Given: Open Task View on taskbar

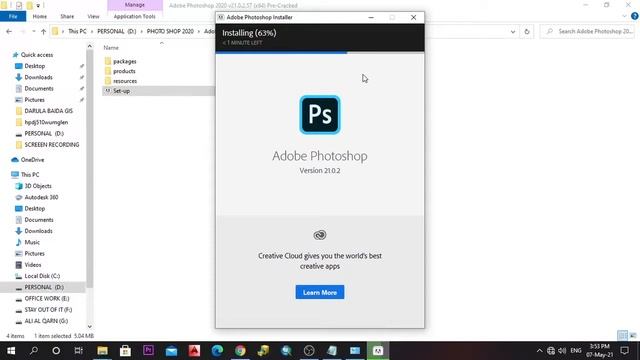Looking at the screenshot, I should 78,351.
